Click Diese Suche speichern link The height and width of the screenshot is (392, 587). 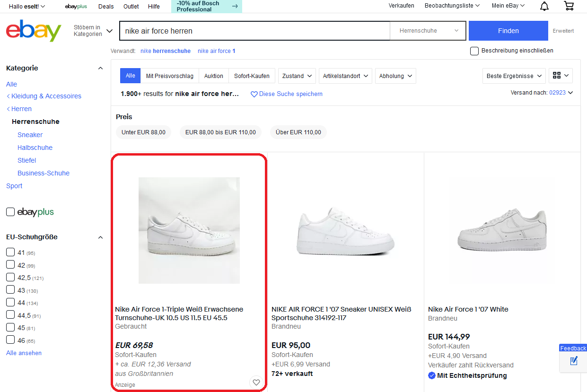[291, 94]
